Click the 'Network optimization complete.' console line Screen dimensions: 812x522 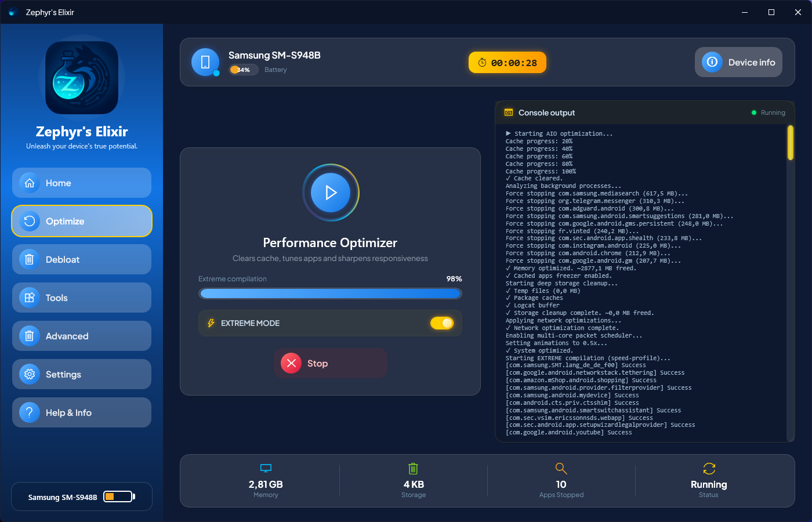click(562, 328)
